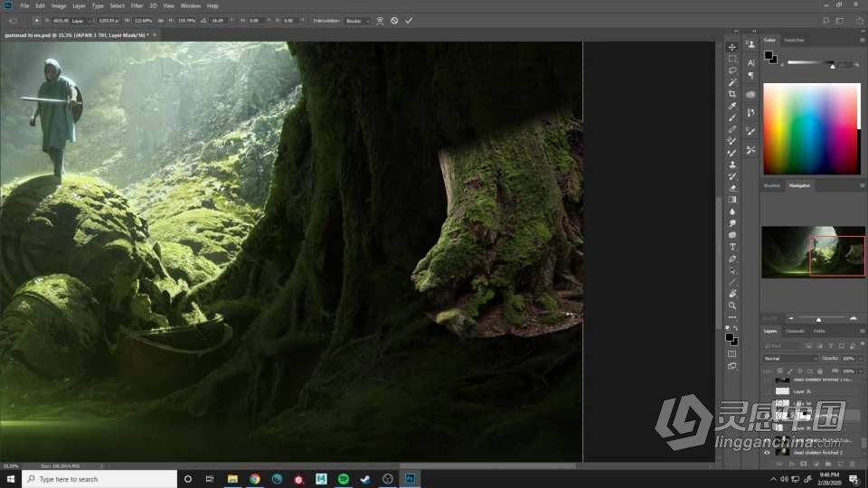The image size is (868, 488).
Task: Open the Paragraph panel icon
Action: 750,75
